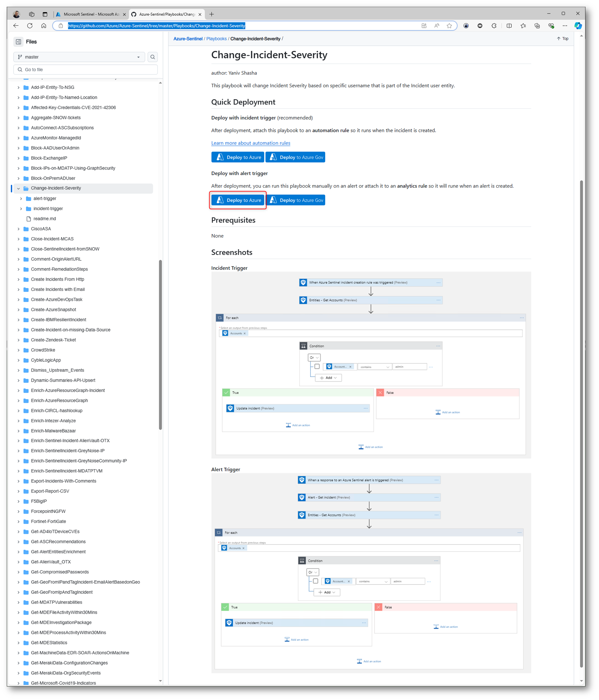Expand F5BigIP folder chevron
Viewport: 599px width, 700px height.
(x=19, y=501)
